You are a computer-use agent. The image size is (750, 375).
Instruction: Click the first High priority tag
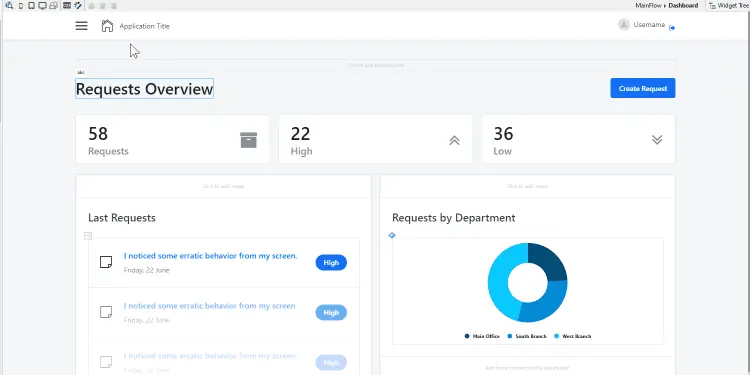331,263
